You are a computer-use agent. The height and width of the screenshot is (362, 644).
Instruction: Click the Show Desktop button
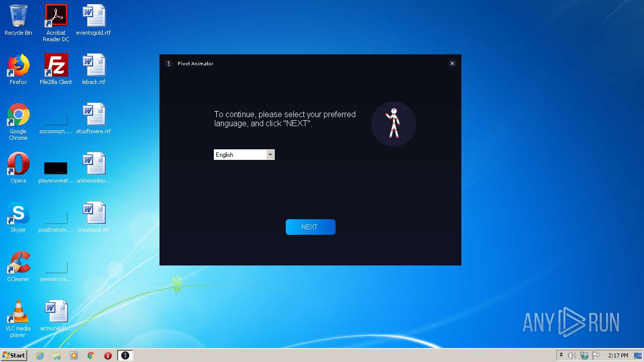tap(638, 355)
